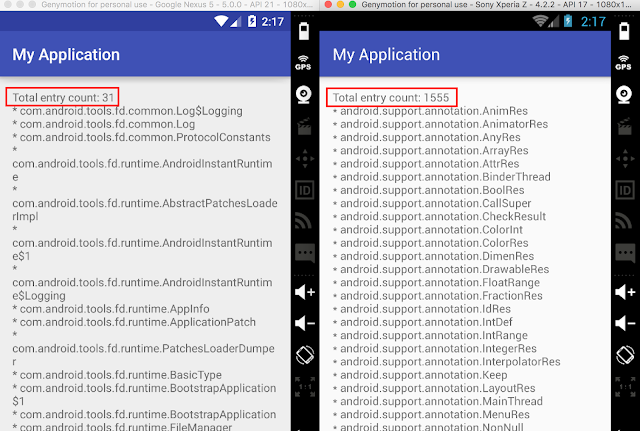Toggle pixel perfect 1:1 in Nexus 5 window
The height and width of the screenshot is (431, 640).
[305, 387]
